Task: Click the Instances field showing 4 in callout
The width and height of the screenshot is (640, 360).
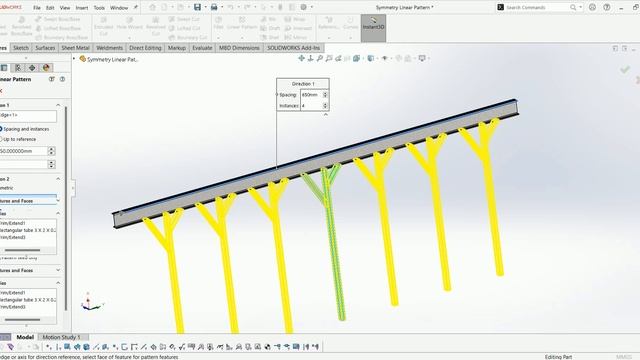Action: coord(312,106)
